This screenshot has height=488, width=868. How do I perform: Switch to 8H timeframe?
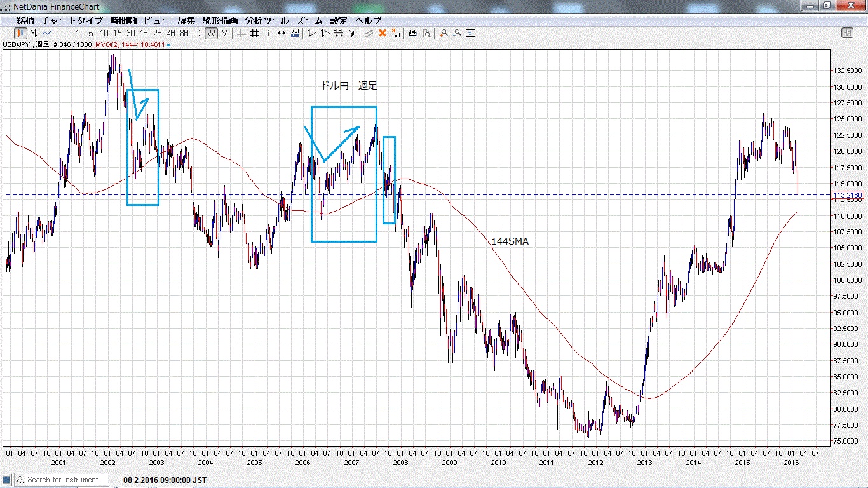(184, 33)
